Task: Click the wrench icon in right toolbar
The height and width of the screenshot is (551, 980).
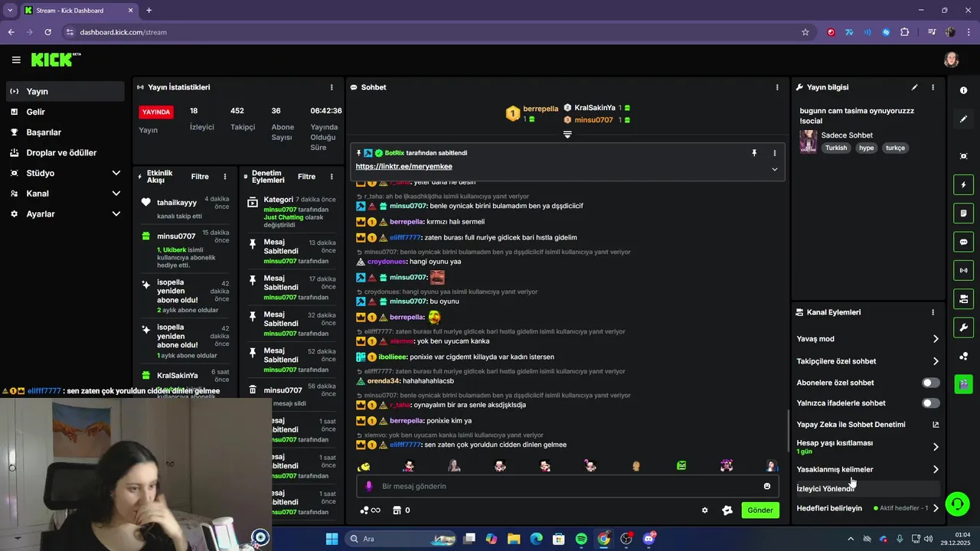Action: tap(963, 328)
